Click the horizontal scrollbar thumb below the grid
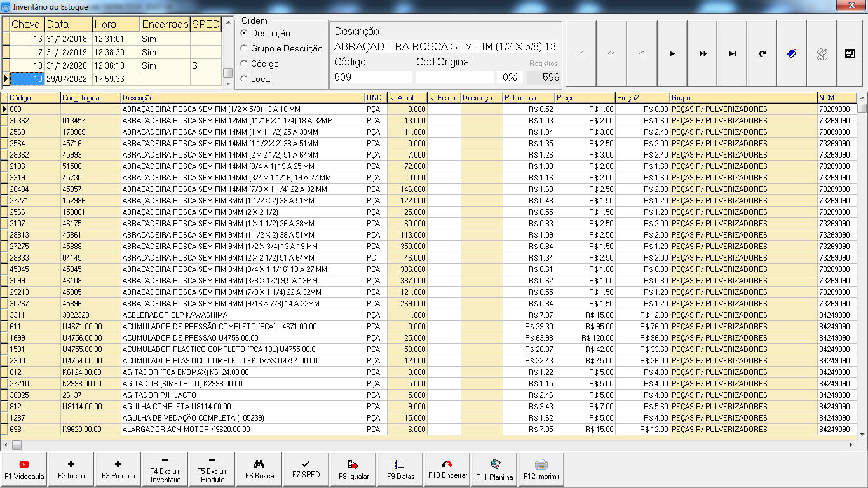The image size is (868, 488). click(17, 445)
